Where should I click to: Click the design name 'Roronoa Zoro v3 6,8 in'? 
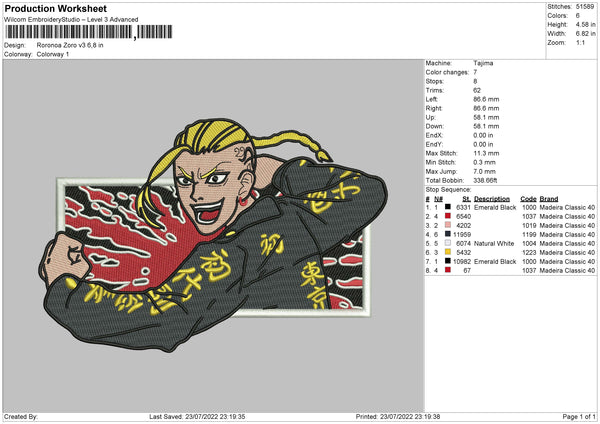(x=70, y=45)
